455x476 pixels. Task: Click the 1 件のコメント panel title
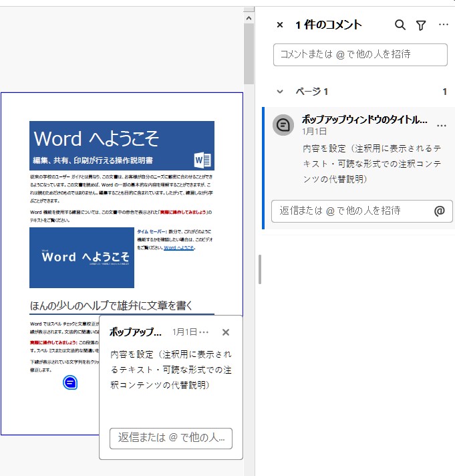(x=329, y=25)
